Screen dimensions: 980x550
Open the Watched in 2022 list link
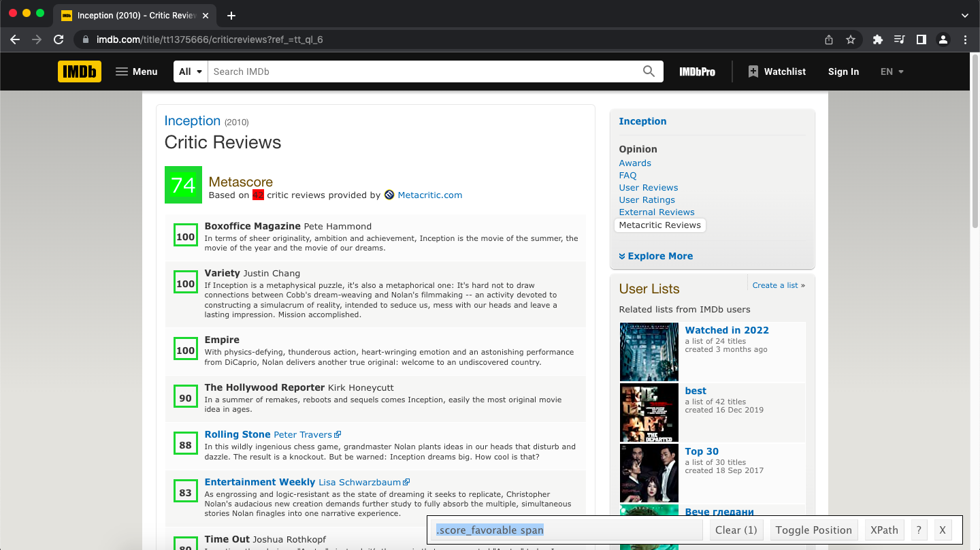[x=727, y=330]
